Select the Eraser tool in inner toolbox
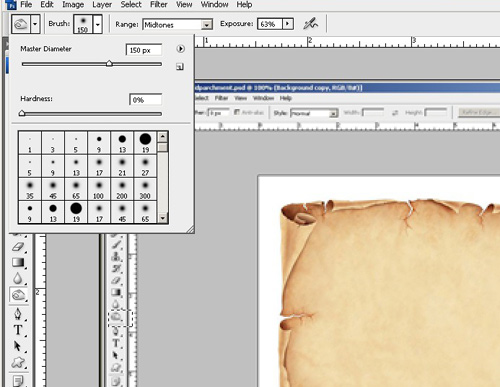The image size is (500, 387). [116, 281]
